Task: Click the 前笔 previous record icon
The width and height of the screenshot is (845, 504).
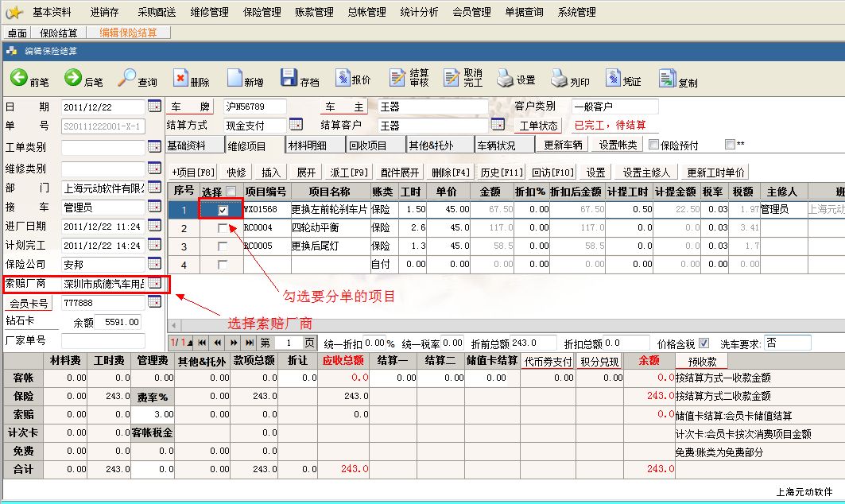Action: 19,78
